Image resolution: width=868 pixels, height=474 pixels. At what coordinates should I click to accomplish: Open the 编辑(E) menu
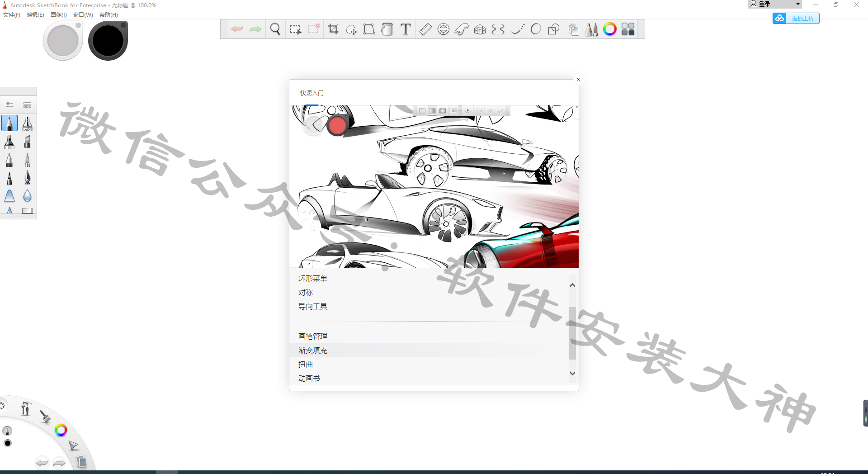[x=35, y=14]
